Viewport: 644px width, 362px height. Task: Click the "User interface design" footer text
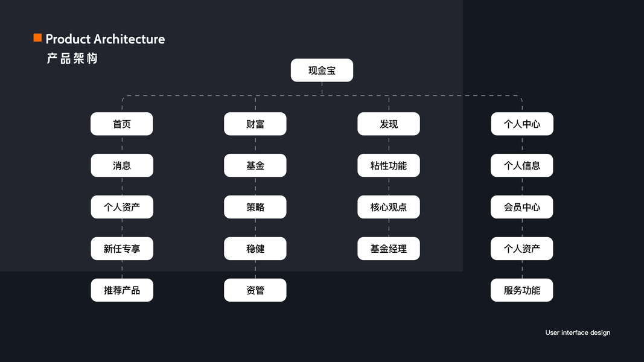point(578,333)
